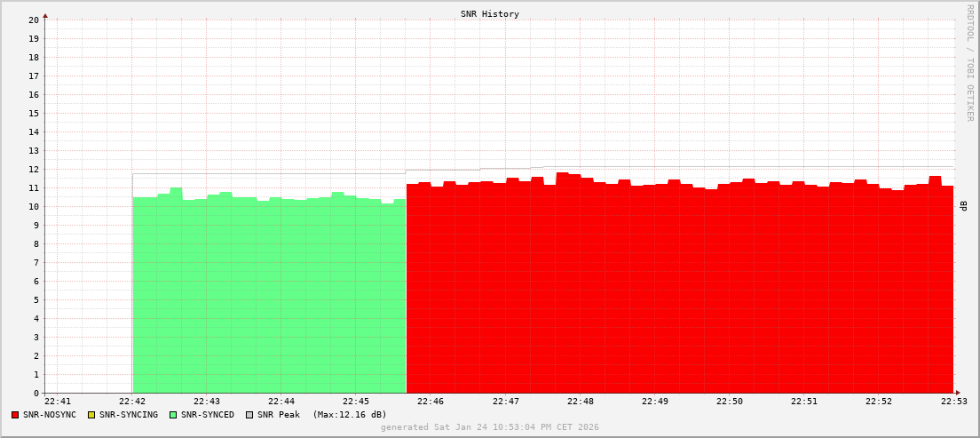Screen dimensions: 980x438
Task: Click the red SNR-NOSYNC legend swatch
Action: coord(15,415)
